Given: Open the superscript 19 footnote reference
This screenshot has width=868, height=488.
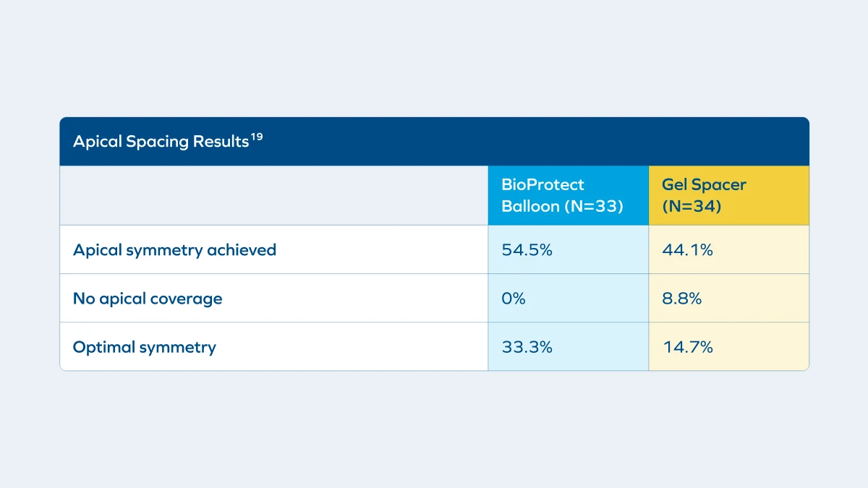Looking at the screenshot, I should click(x=257, y=137).
